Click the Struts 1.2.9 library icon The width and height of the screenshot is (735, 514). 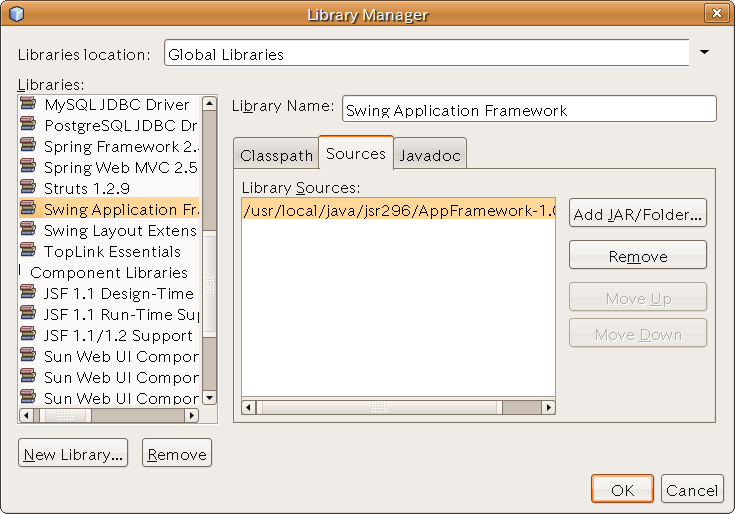[x=30, y=189]
